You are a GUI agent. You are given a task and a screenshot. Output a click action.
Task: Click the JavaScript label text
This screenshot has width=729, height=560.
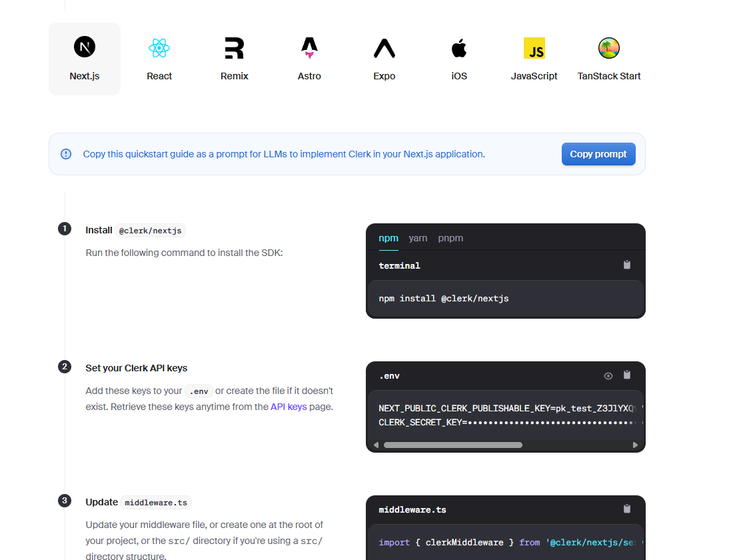point(534,76)
